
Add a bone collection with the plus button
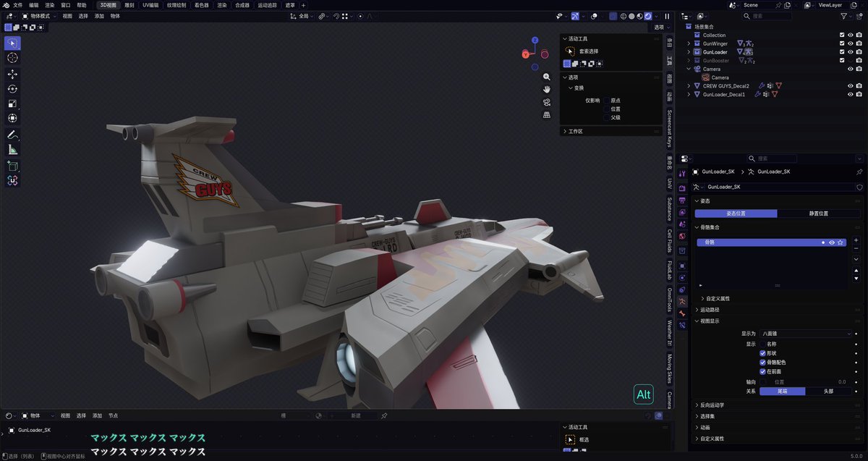(x=856, y=240)
